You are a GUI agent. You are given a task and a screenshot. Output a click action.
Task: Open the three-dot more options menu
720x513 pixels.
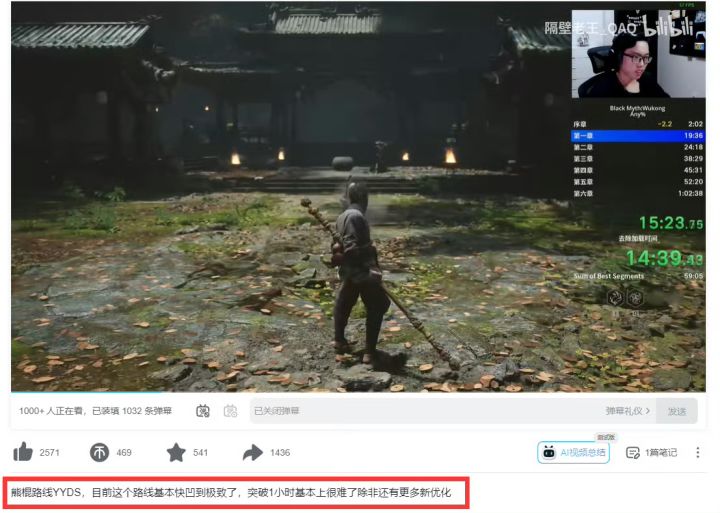point(698,453)
